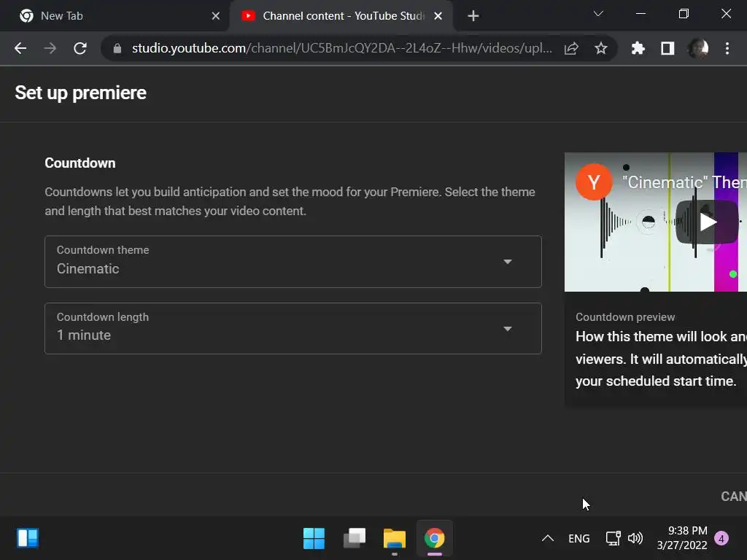Image resolution: width=747 pixels, height=560 pixels.
Task: Click the "Cinematic" Theme video title
Action: (684, 182)
